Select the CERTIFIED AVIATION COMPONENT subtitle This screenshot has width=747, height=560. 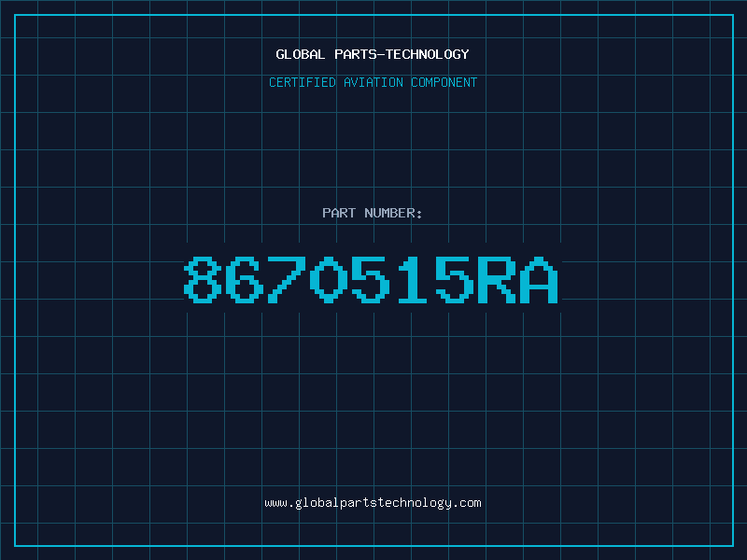373,82
